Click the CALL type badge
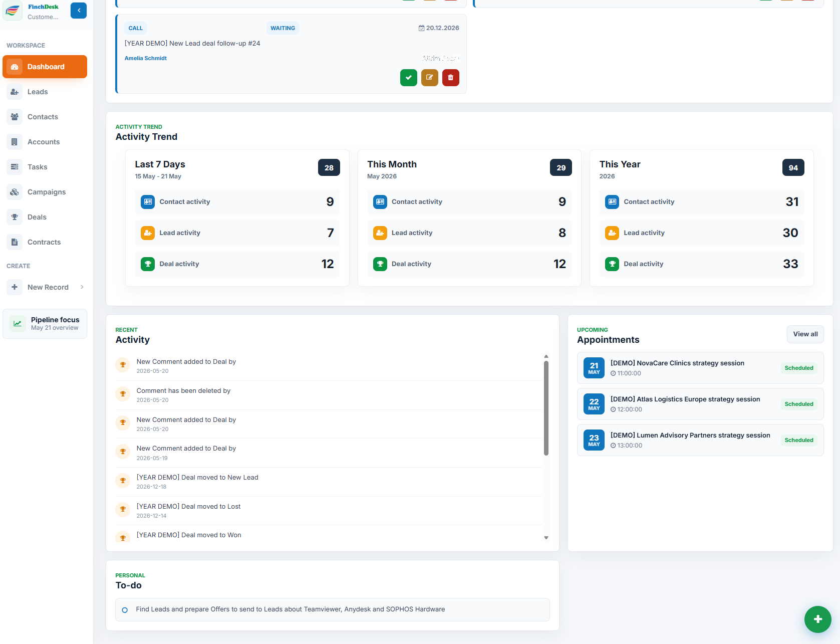Viewport: 840px width, 644px height. (x=136, y=28)
